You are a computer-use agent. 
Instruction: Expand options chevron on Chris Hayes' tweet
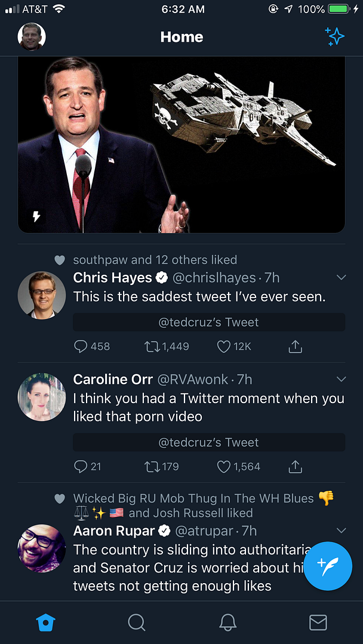click(x=342, y=277)
